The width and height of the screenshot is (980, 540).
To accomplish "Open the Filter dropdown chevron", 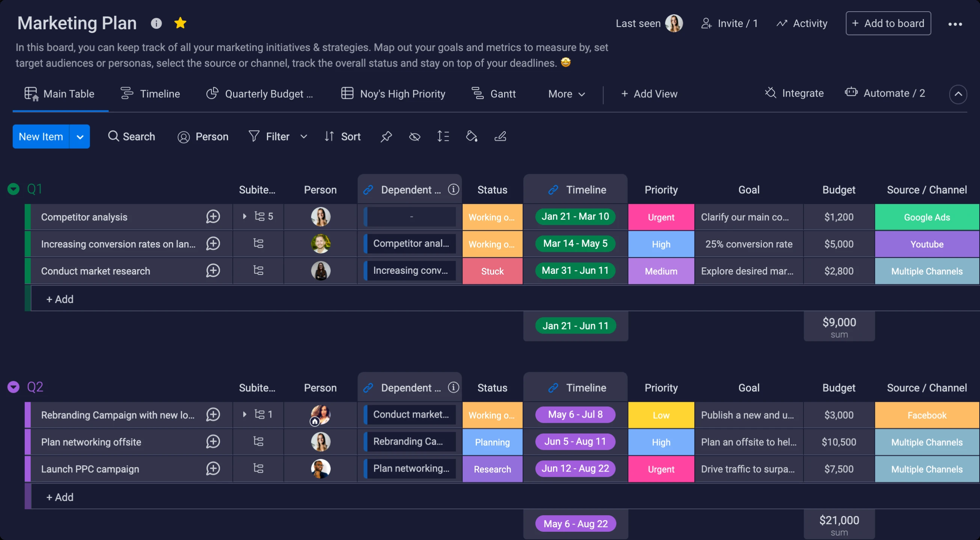I will pyautogui.click(x=304, y=136).
